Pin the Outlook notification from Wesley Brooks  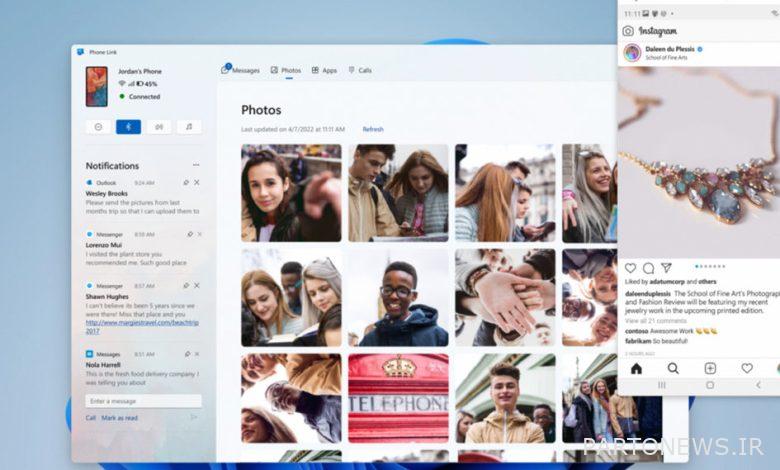point(186,183)
